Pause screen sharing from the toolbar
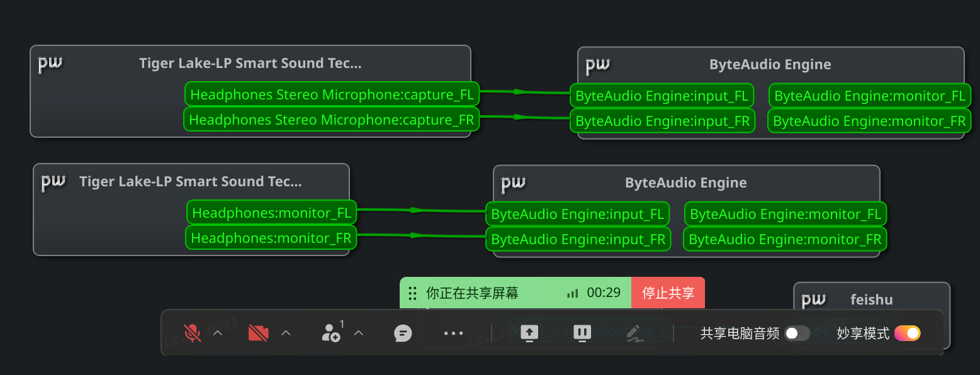 click(x=582, y=333)
